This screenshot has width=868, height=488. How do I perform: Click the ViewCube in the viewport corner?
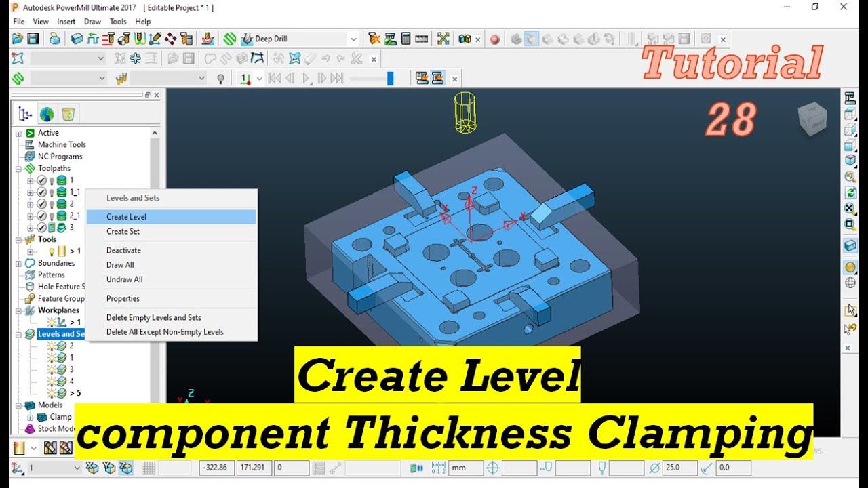click(812, 119)
